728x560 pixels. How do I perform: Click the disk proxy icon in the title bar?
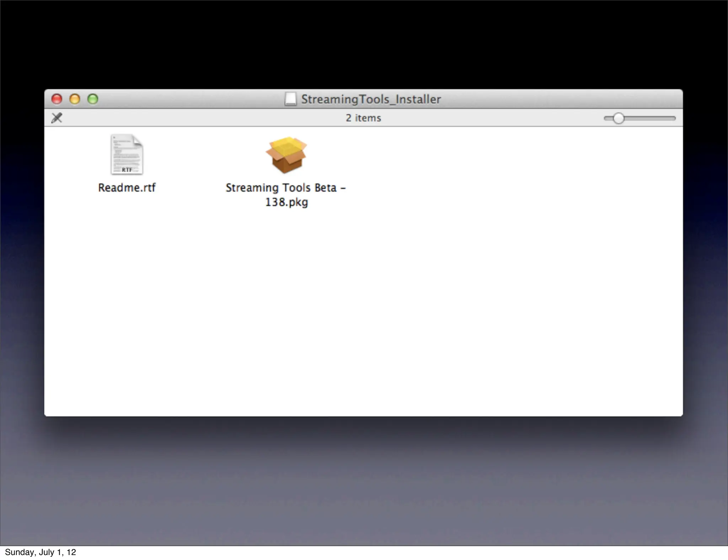[290, 99]
